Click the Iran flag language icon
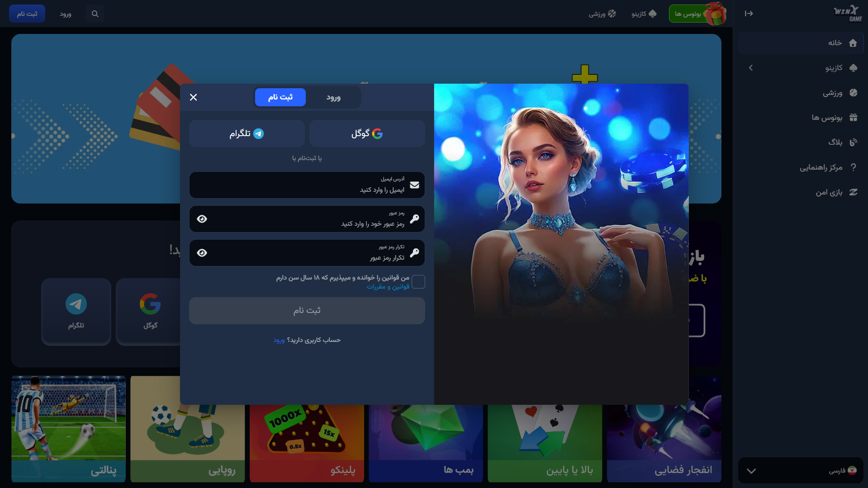Viewport: 868px width, 488px height. pyautogui.click(x=852, y=470)
